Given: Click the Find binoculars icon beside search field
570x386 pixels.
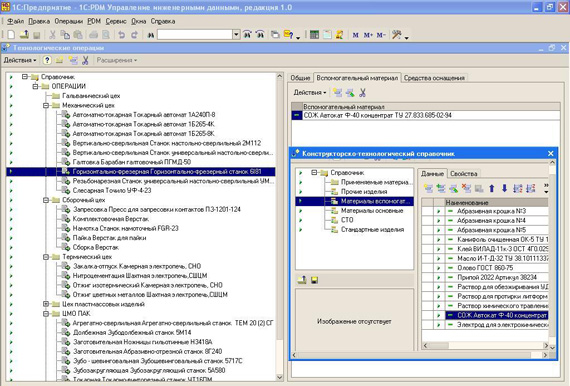Looking at the screenshot, I should pos(150,35).
